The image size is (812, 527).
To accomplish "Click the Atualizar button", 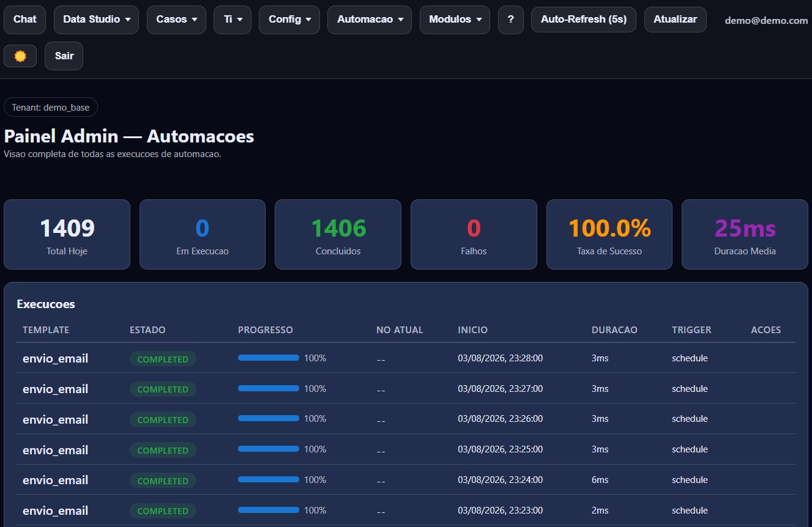I will tap(675, 20).
